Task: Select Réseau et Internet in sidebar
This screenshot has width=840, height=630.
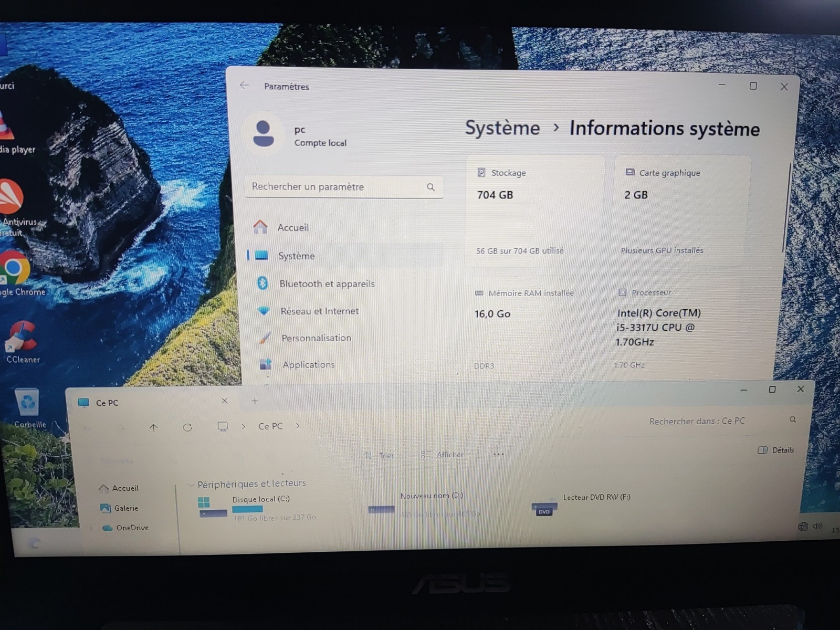Action: tap(319, 311)
